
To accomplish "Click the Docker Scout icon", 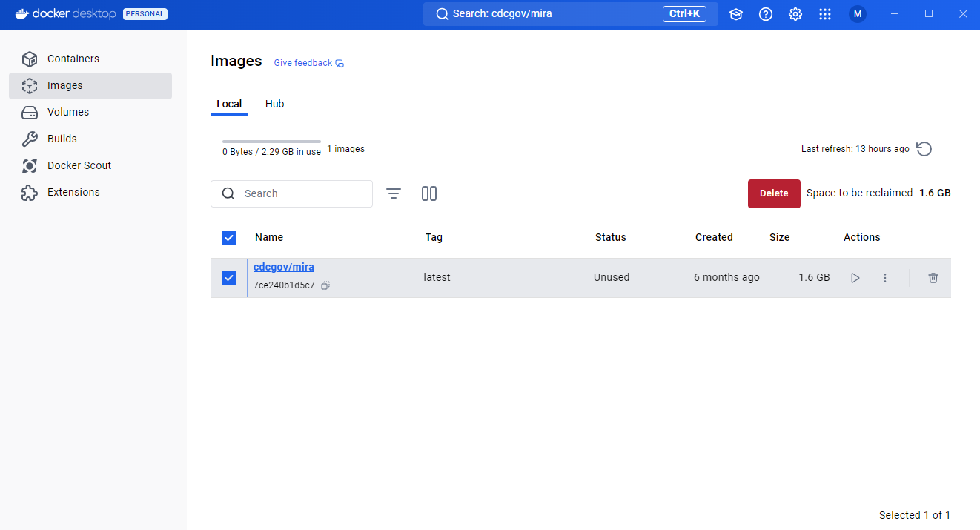I will pos(30,165).
